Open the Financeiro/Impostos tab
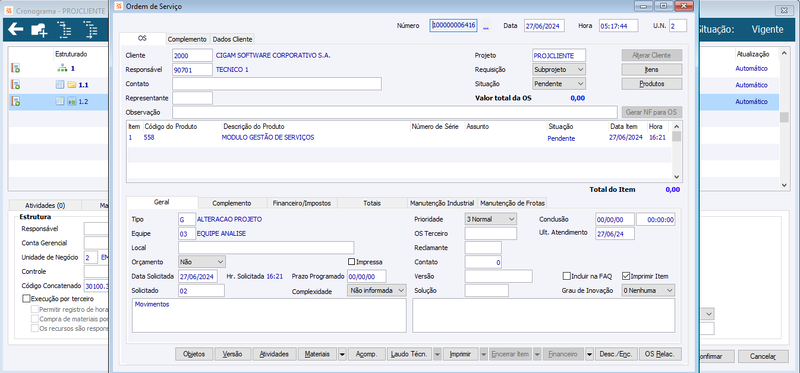 coord(302,203)
